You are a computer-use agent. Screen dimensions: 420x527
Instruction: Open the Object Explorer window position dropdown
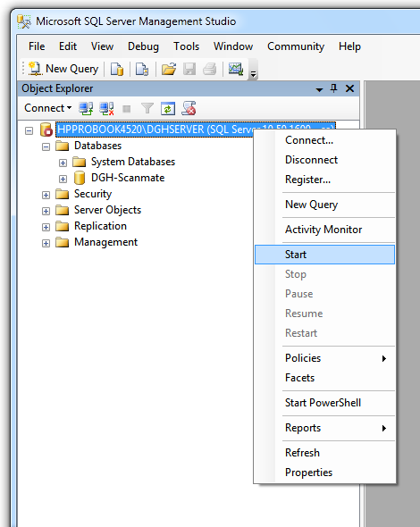319,89
